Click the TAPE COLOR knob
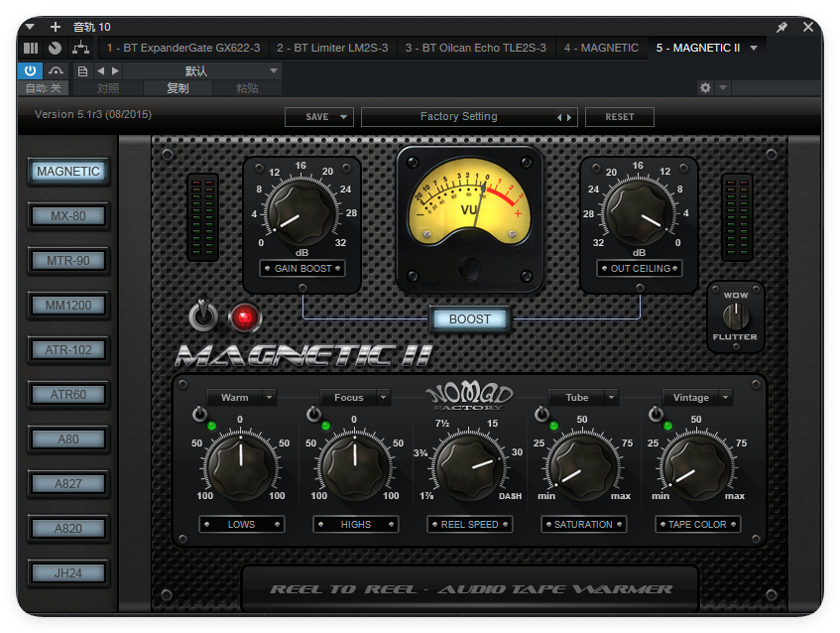Image resolution: width=840 pixels, height=633 pixels. coord(697,466)
